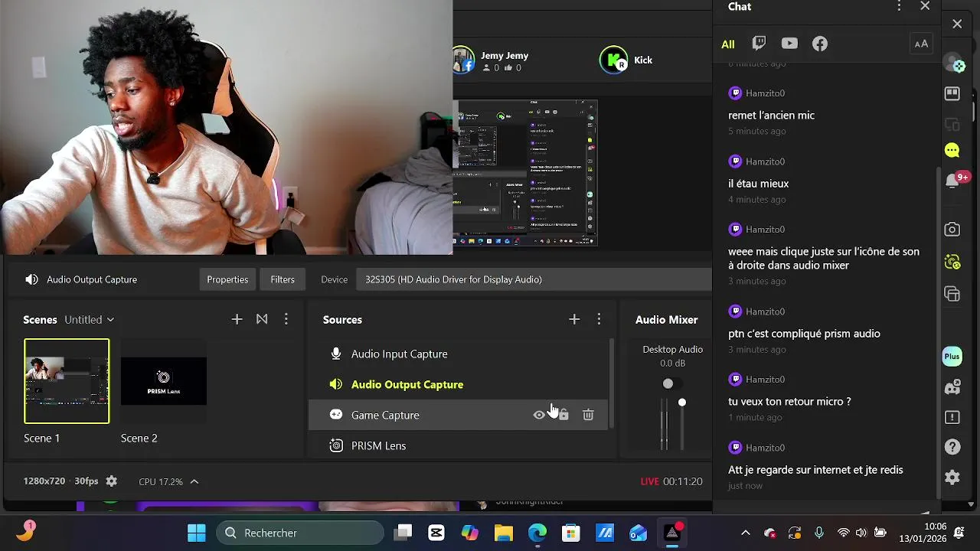This screenshot has width=980, height=551.
Task: Open the feedback exclamation icon
Action: click(x=952, y=417)
